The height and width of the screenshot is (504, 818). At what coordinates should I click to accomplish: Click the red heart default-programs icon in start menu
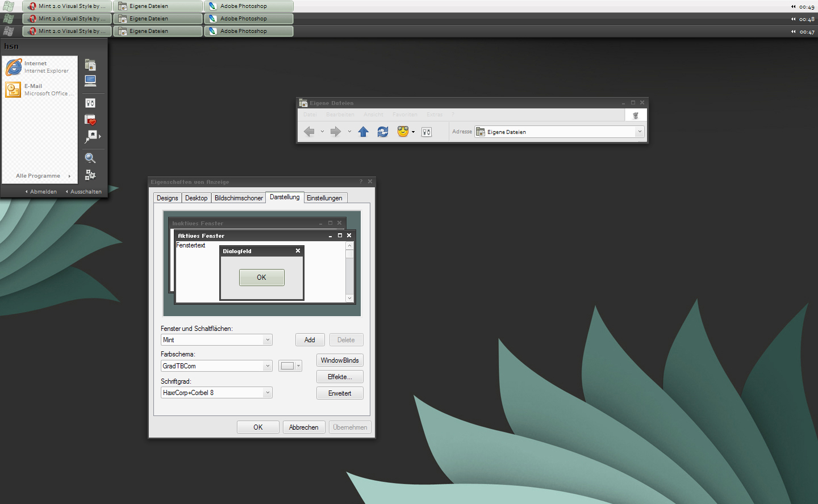(x=90, y=120)
